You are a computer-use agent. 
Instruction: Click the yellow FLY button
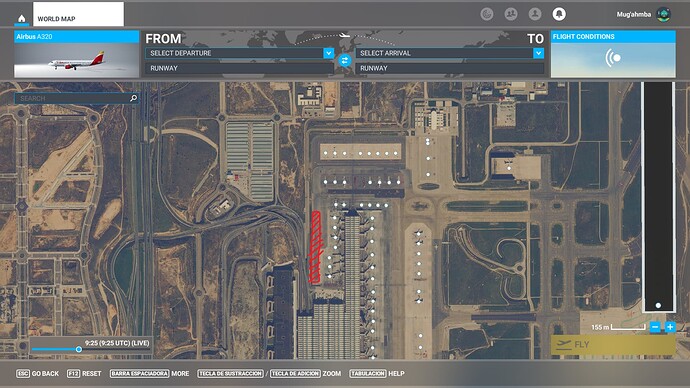[613, 344]
